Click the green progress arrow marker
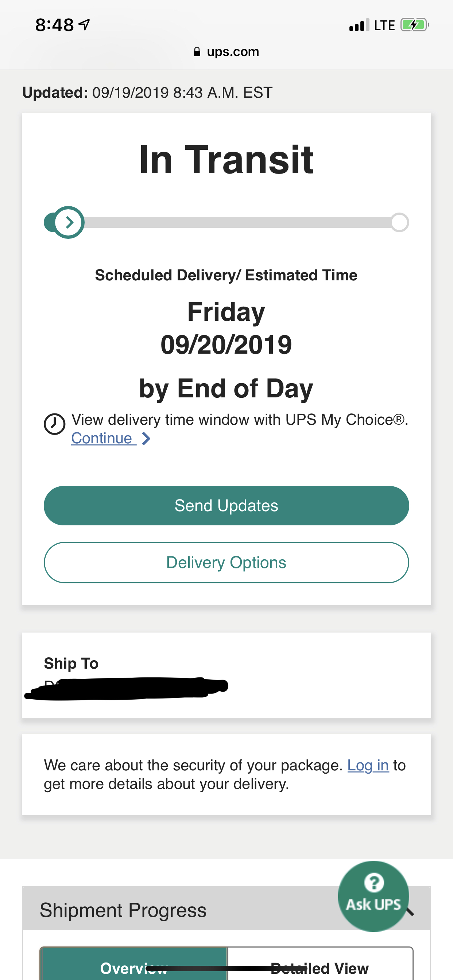The height and width of the screenshot is (980, 453). click(69, 222)
